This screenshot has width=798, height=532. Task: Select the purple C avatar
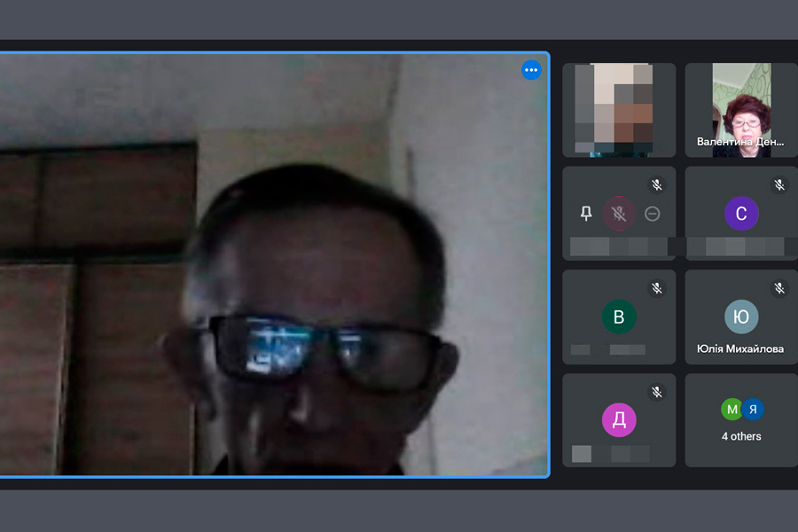[x=741, y=214]
